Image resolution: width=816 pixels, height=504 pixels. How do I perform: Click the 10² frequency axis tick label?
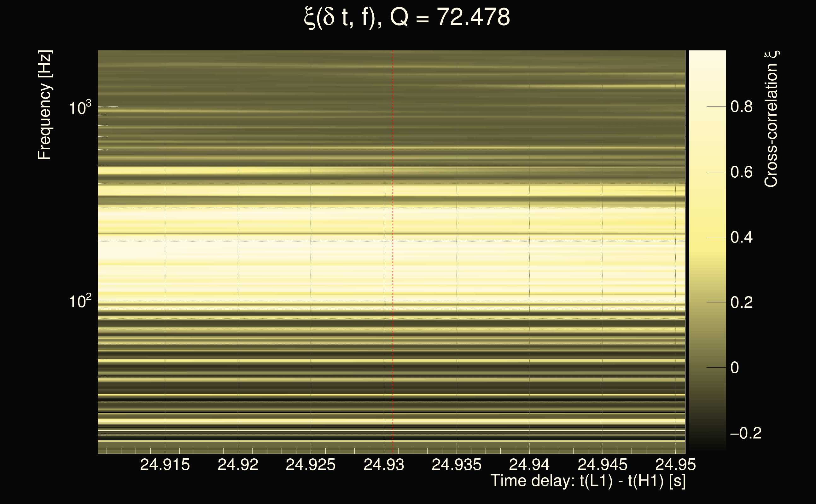(x=80, y=301)
